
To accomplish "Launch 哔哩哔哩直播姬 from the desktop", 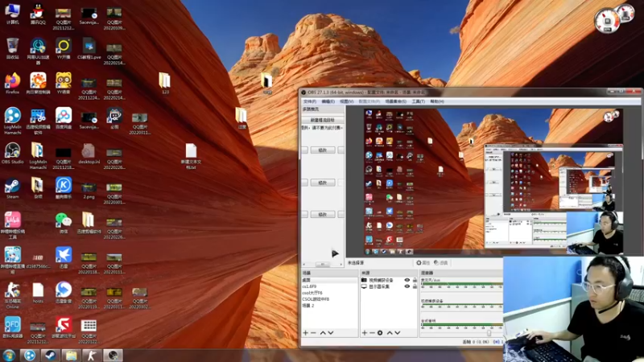I will [x=12, y=261].
